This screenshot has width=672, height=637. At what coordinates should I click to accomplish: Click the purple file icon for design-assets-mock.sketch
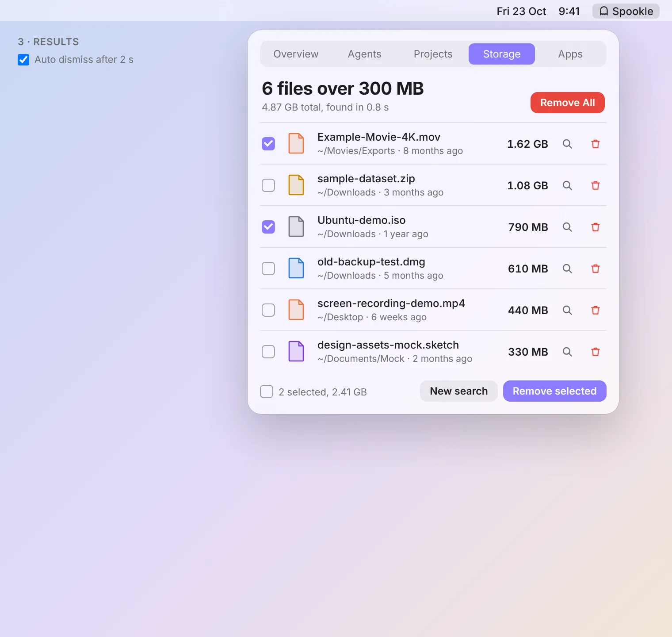[x=296, y=351]
